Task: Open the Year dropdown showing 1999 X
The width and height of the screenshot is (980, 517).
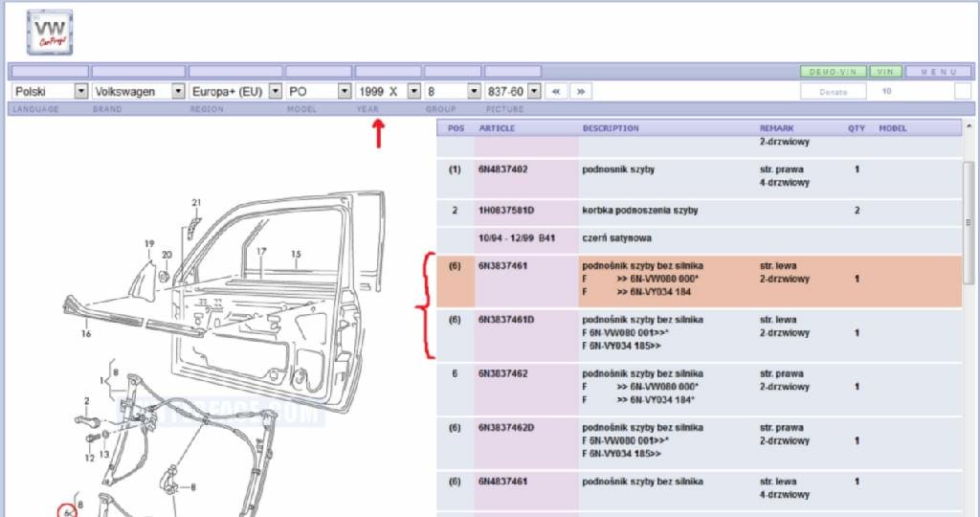Action: click(x=389, y=91)
